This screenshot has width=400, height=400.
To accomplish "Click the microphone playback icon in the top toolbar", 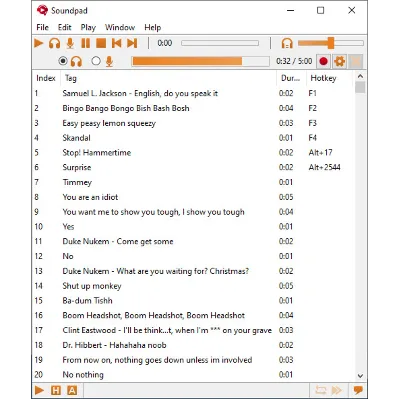I will 70,43.
